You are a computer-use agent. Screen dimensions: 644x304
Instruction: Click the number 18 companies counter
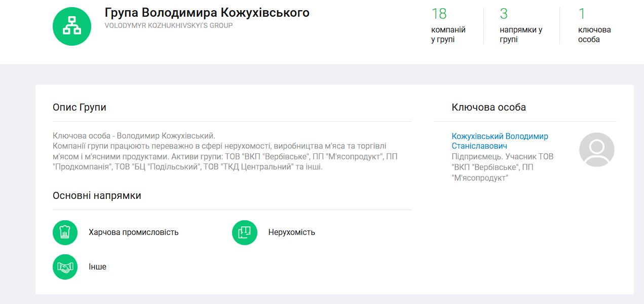[x=439, y=14]
